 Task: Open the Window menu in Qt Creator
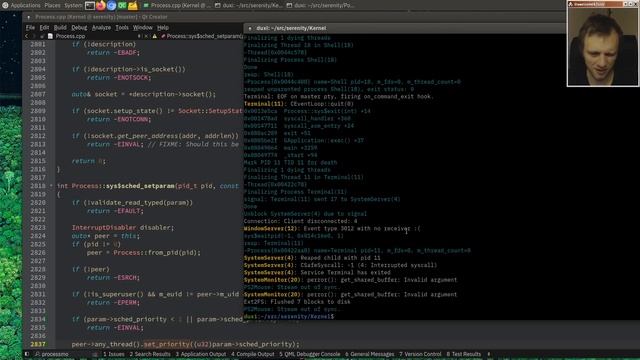(143, 28)
